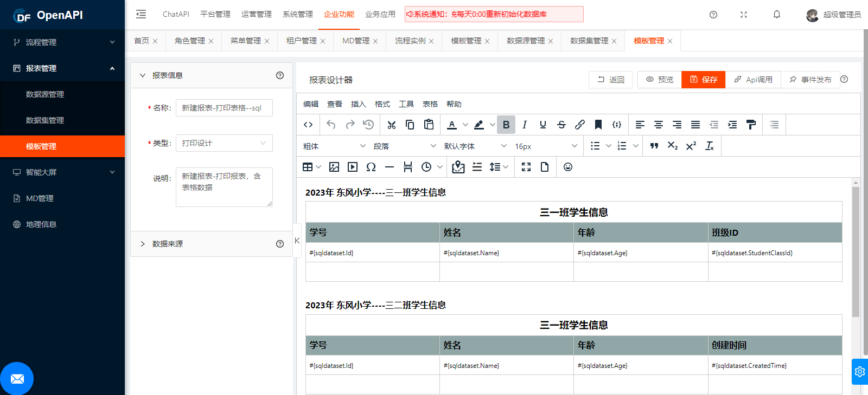This screenshot has width=868, height=395.
Task: Align text center
Action: pyautogui.click(x=659, y=125)
